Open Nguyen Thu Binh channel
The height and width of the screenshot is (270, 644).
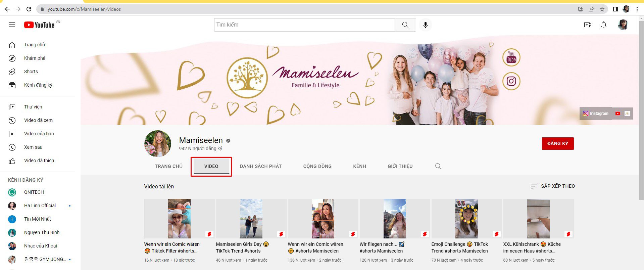click(x=38, y=232)
